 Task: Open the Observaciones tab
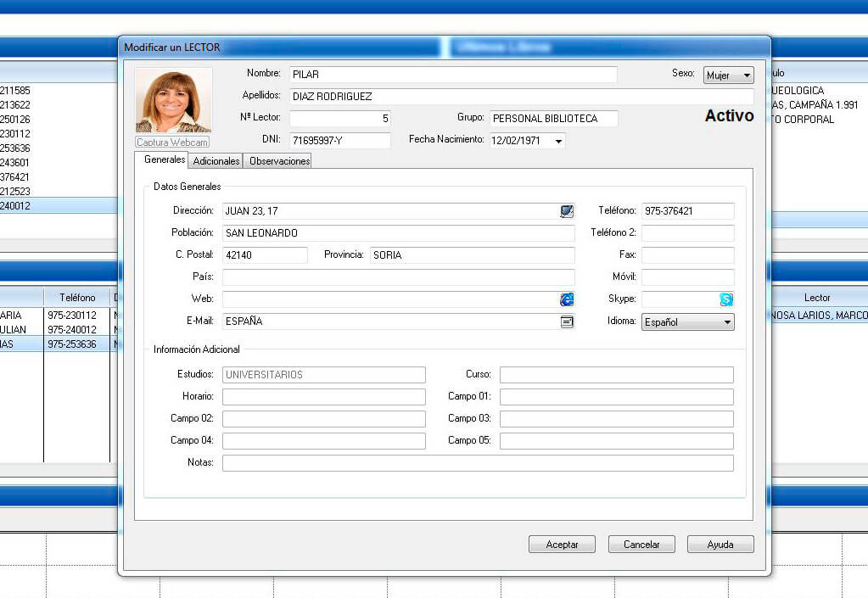[279, 161]
